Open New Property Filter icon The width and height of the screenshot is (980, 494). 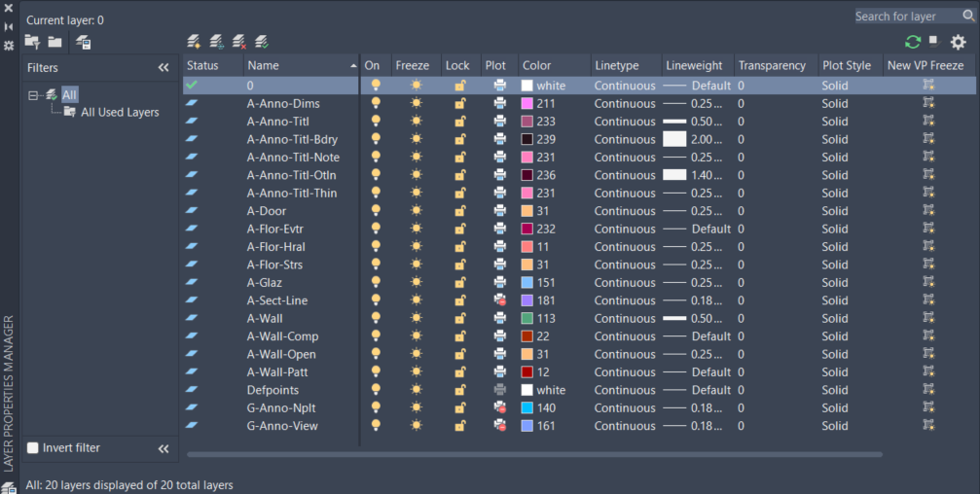click(32, 42)
